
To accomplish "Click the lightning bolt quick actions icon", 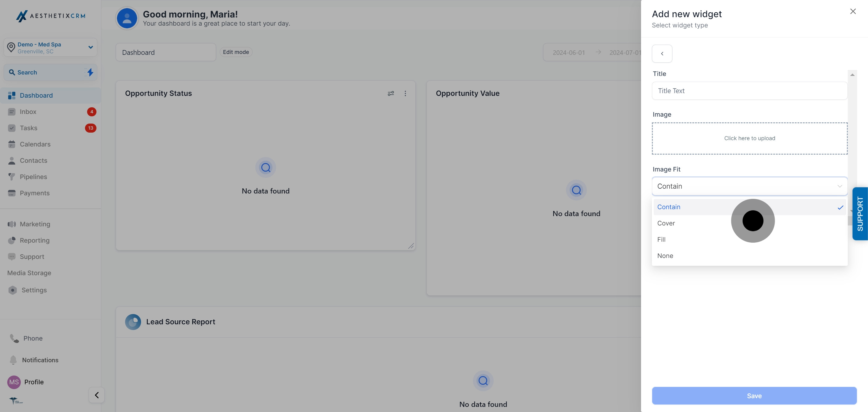I will pos(90,72).
